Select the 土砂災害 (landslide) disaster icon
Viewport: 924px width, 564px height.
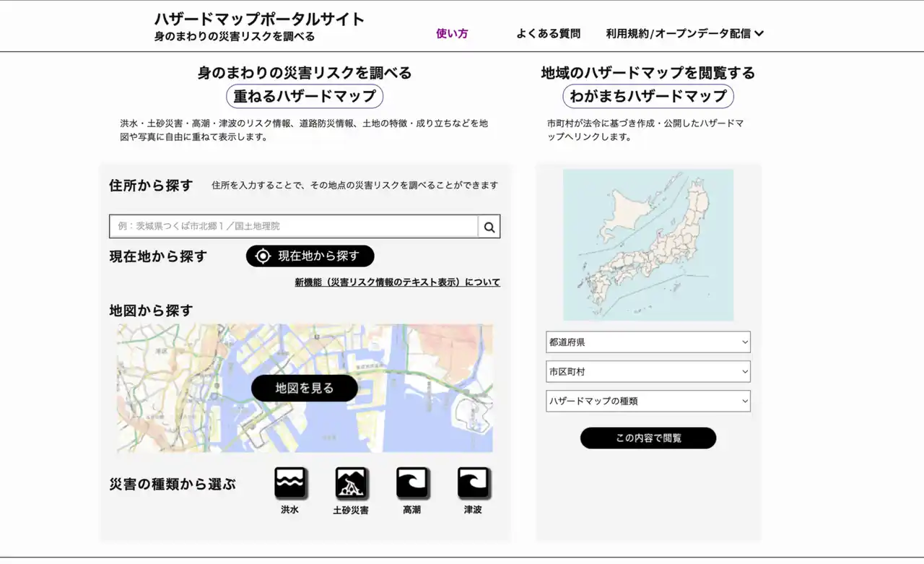pos(351,482)
